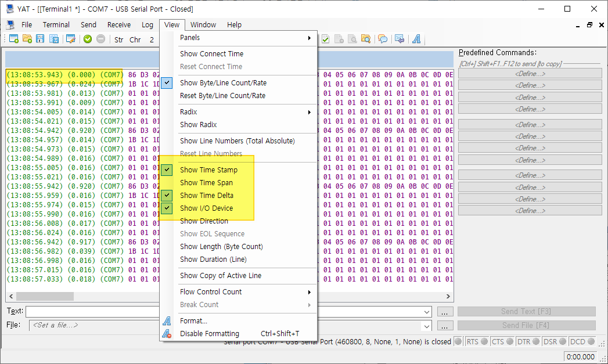Click the Send Text [F3] button
The image size is (608, 364).
pyautogui.click(x=526, y=311)
